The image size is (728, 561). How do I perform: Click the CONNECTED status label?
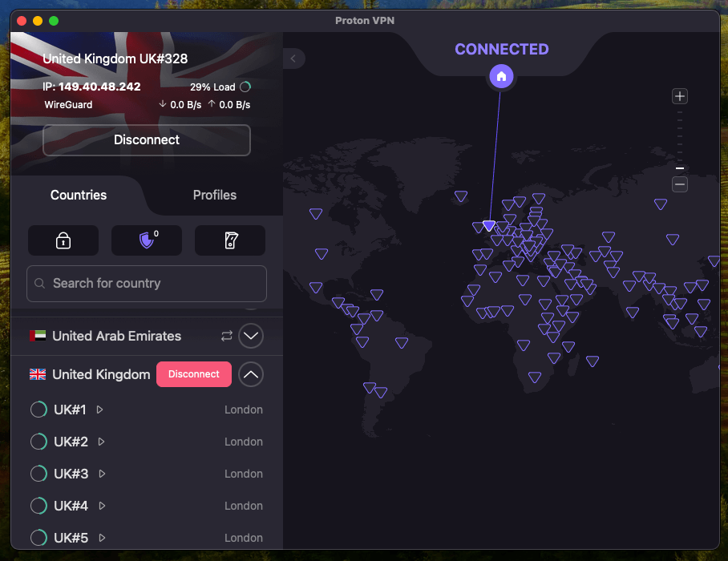pos(501,49)
